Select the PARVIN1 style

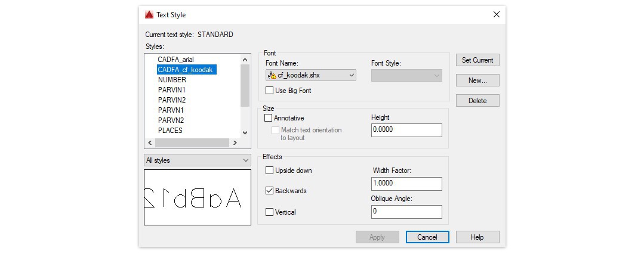[x=172, y=90]
